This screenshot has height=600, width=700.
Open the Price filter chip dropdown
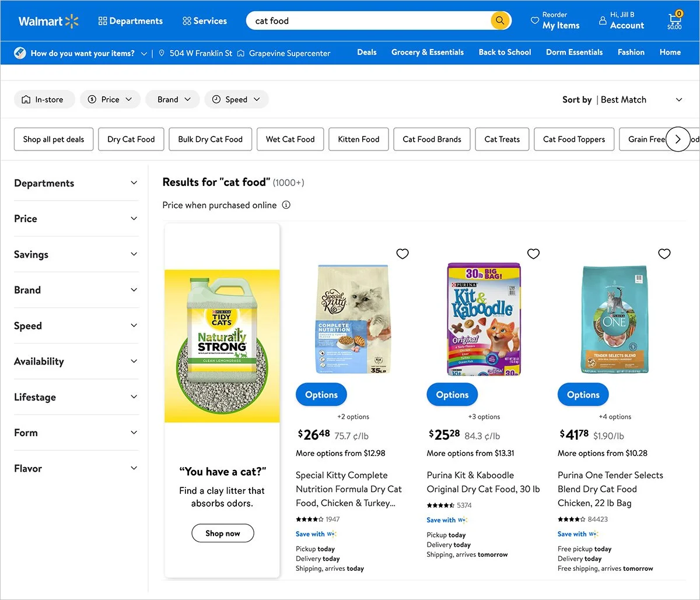click(x=110, y=100)
